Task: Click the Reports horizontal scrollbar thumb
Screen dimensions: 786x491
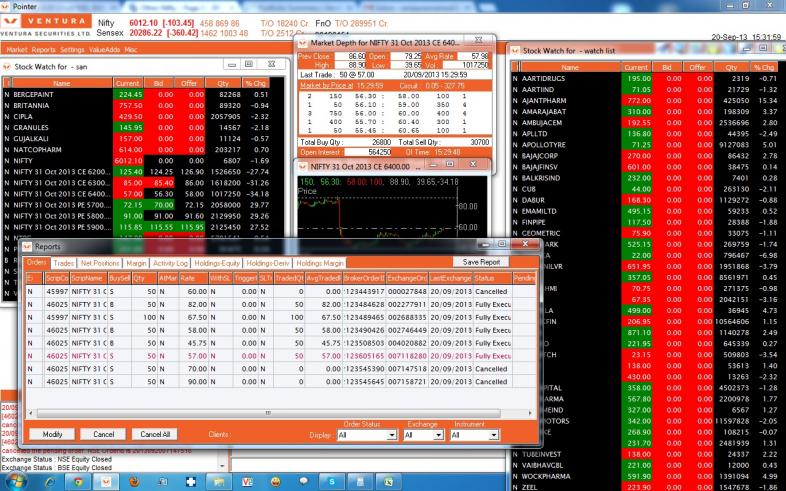Action: coord(268,413)
